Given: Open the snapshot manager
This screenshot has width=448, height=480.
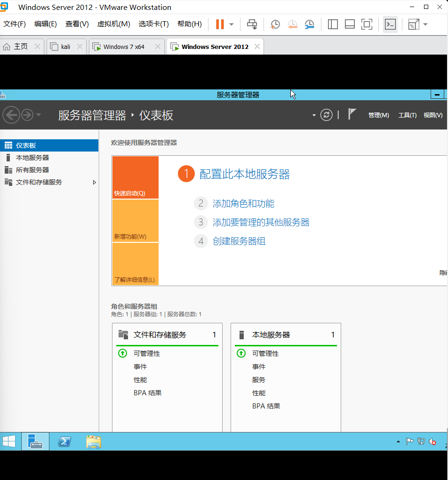Looking at the screenshot, I should 310,24.
